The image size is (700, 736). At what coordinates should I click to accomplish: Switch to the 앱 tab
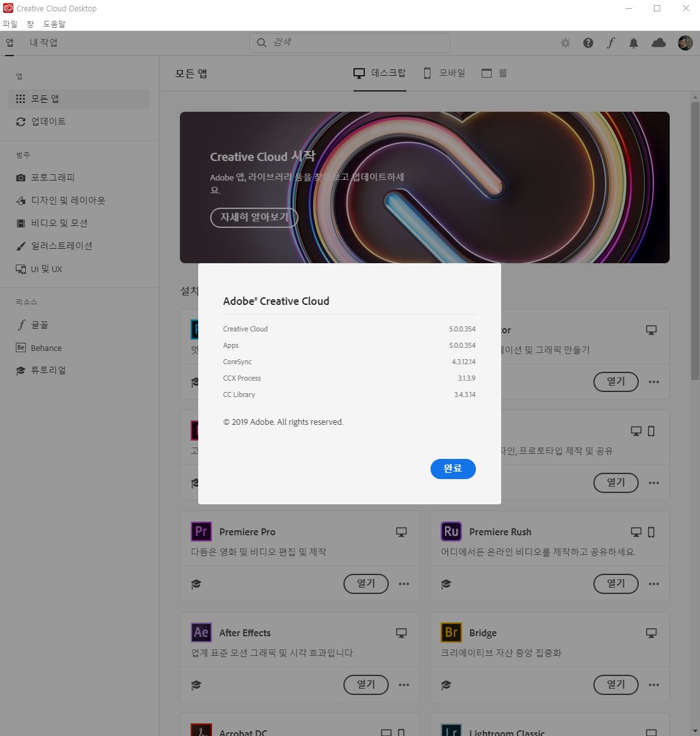pos(9,43)
